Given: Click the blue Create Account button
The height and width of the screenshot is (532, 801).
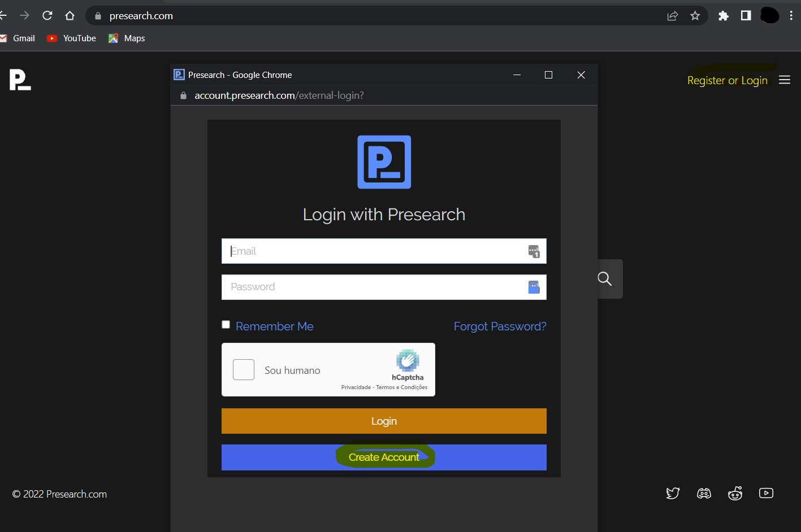Looking at the screenshot, I should pos(384,457).
